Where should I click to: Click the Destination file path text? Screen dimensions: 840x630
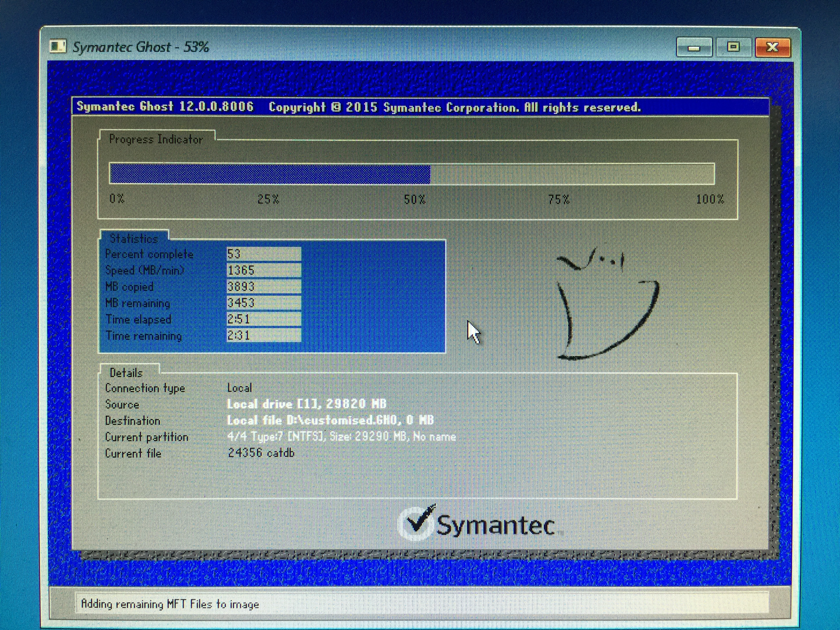[330, 420]
